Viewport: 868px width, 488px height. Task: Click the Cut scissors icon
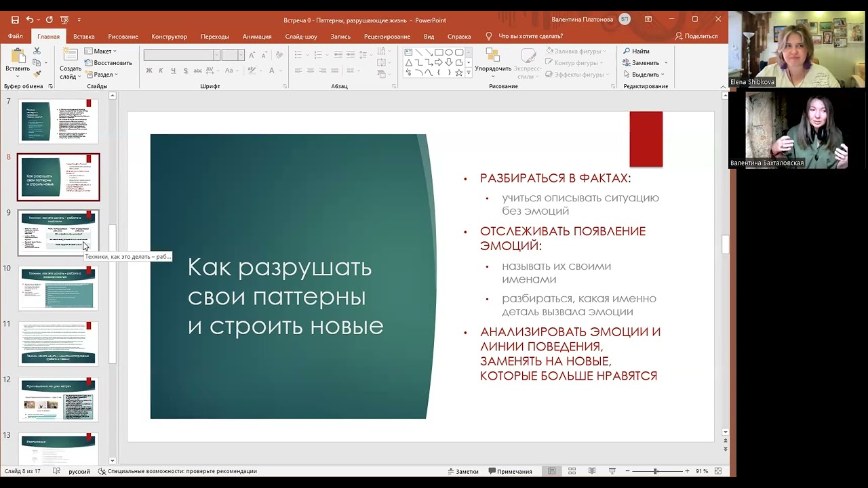click(x=37, y=52)
